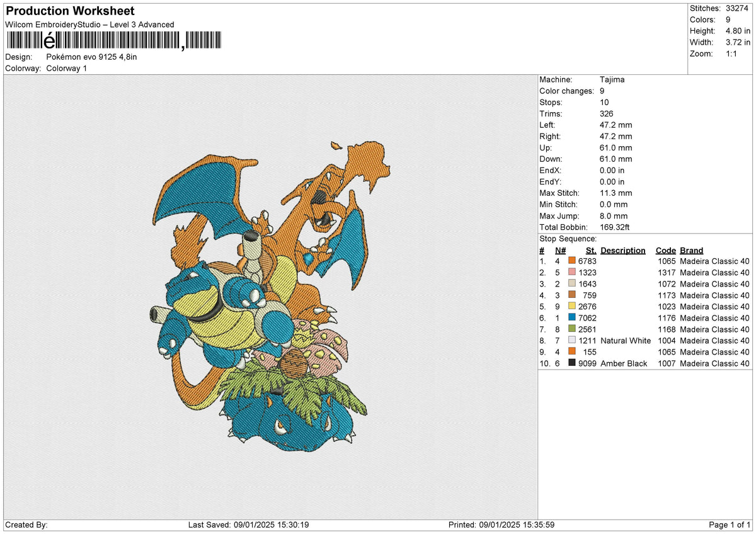Click the brown swatch for code 1173

(572, 295)
